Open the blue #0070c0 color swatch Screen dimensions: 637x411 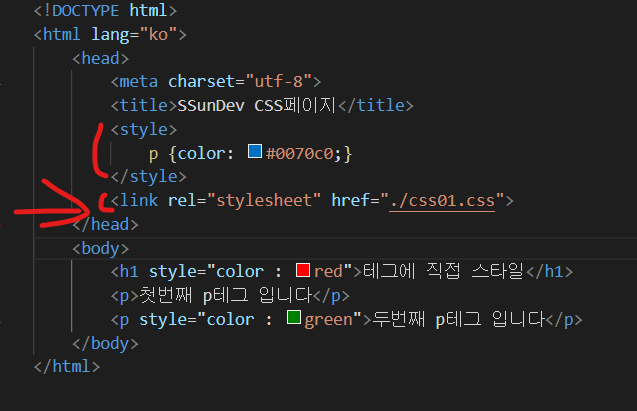(x=255, y=151)
